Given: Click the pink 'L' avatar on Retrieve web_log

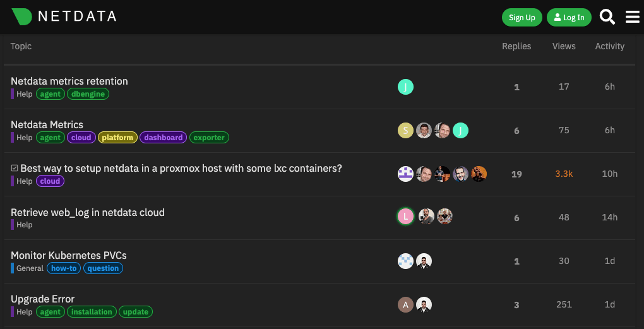Looking at the screenshot, I should coord(405,217).
